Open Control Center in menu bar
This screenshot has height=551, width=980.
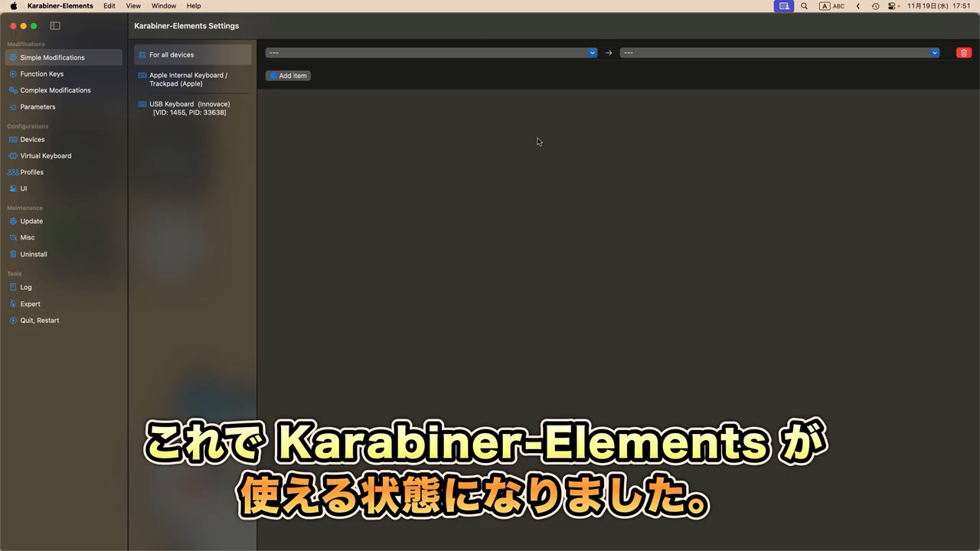[x=893, y=6]
